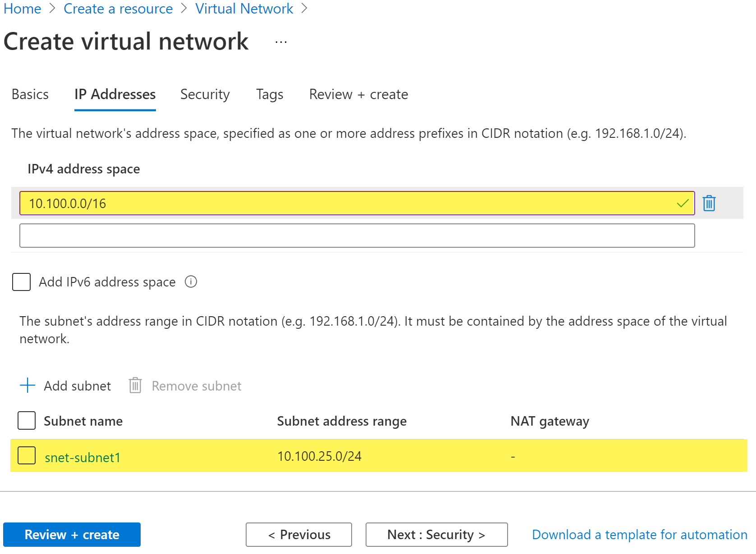This screenshot has width=756, height=554.
Task: Open the ellipsis menu next to title
Action: click(281, 42)
